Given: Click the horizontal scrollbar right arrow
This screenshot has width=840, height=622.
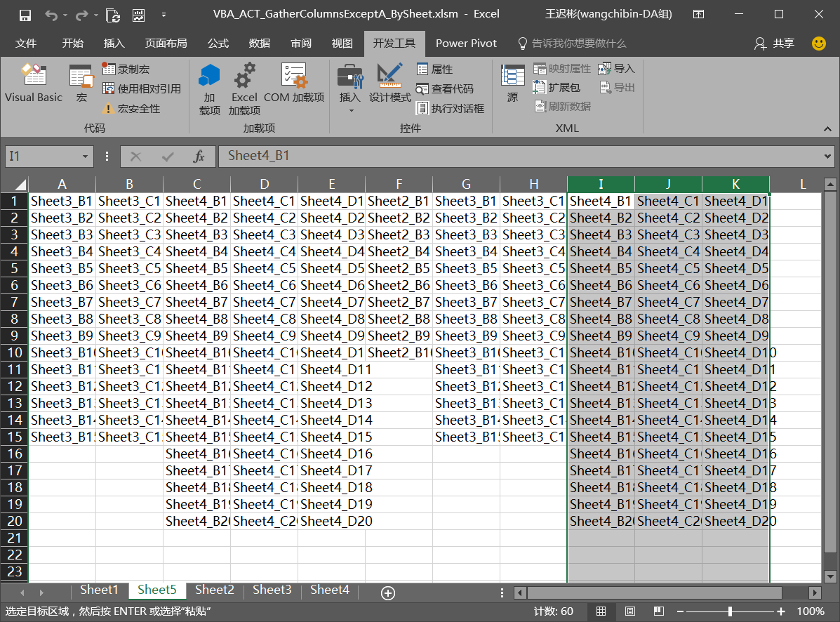Looking at the screenshot, I should pos(815,593).
